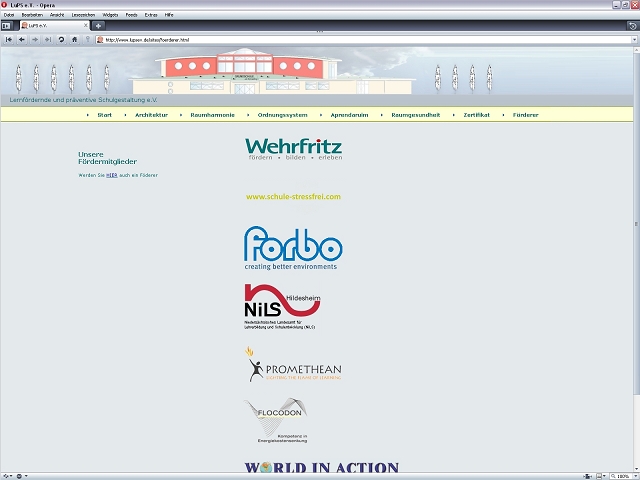Click the NiLS Hildesheim logo
640x480 pixels.
pos(282,307)
